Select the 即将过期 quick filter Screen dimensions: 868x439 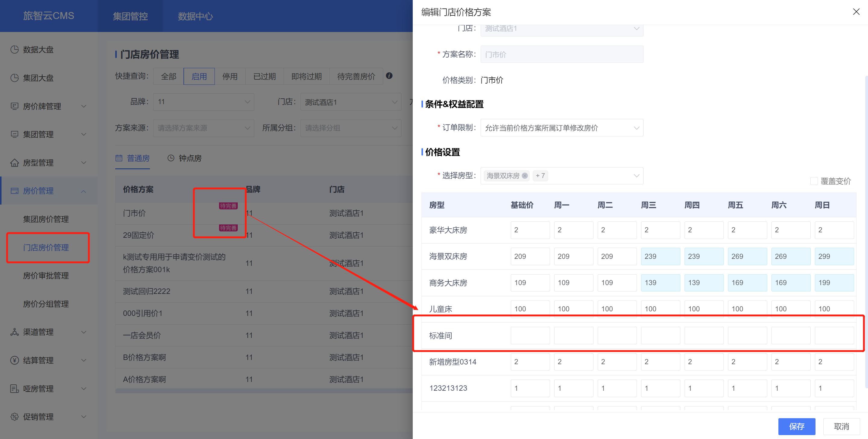click(306, 76)
